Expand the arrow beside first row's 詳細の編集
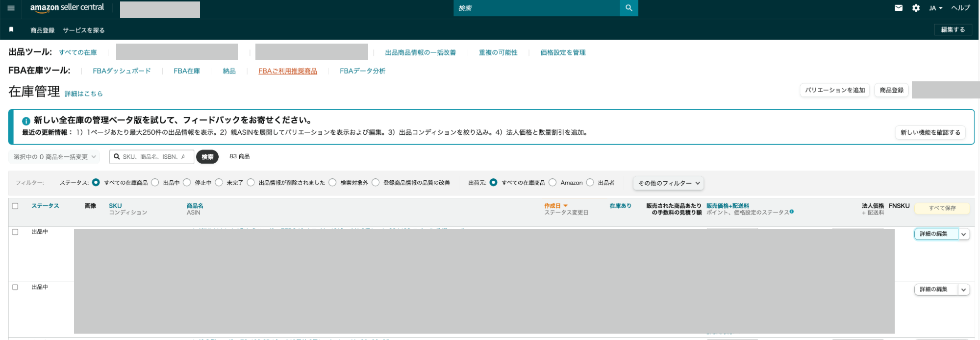 click(964, 234)
